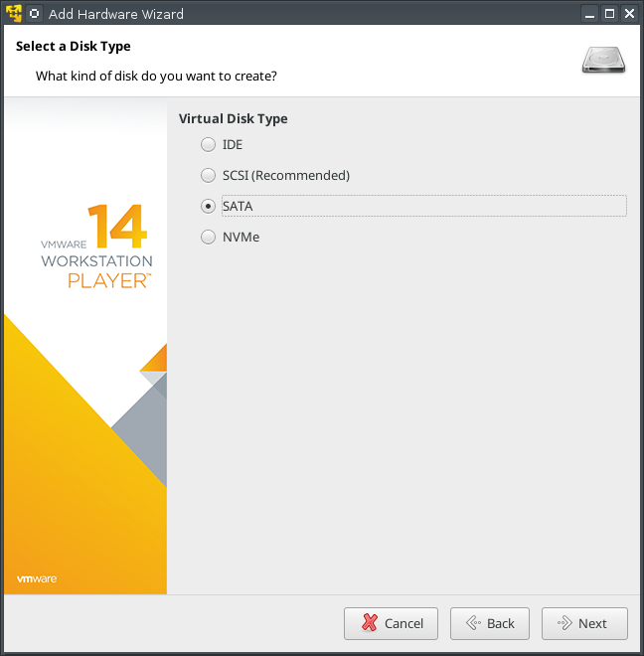Click the hard disk icon in header

coord(603,61)
